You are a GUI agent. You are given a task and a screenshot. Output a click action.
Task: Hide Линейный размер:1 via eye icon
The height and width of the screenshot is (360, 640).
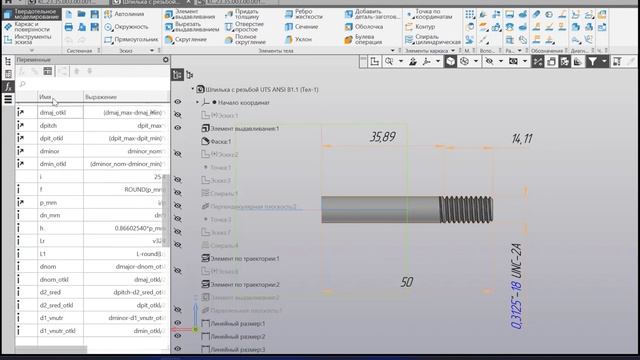(178, 323)
